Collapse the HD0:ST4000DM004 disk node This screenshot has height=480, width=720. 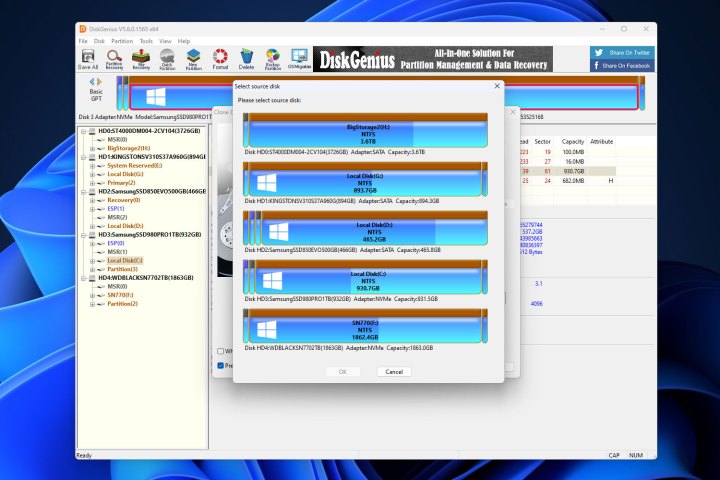click(x=84, y=131)
